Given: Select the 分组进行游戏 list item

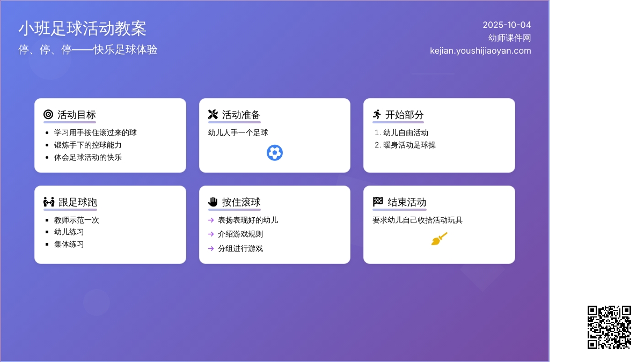Looking at the screenshot, I should 240,248.
